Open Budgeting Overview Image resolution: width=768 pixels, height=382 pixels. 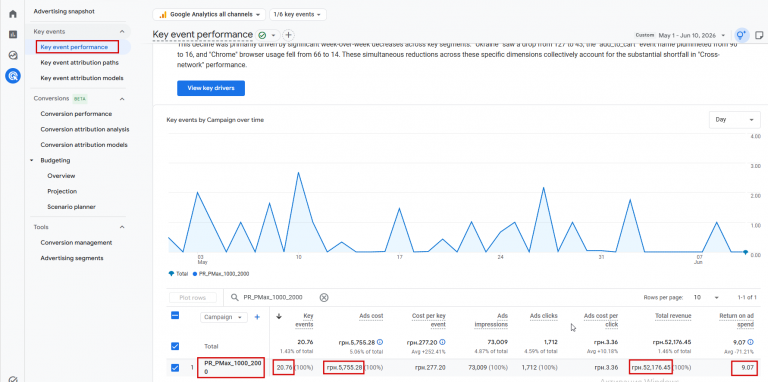61,176
